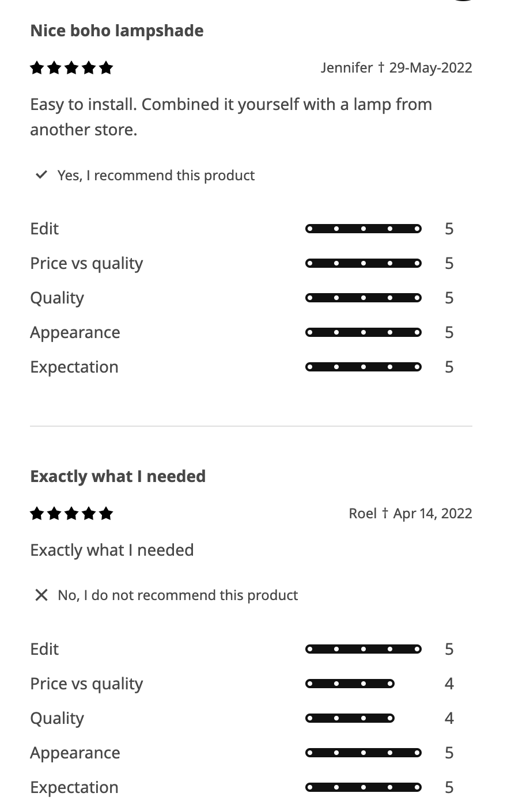Click Jennifer's Appearance rating bar
Image resolution: width=515 pixels, height=812 pixels.
tap(363, 333)
